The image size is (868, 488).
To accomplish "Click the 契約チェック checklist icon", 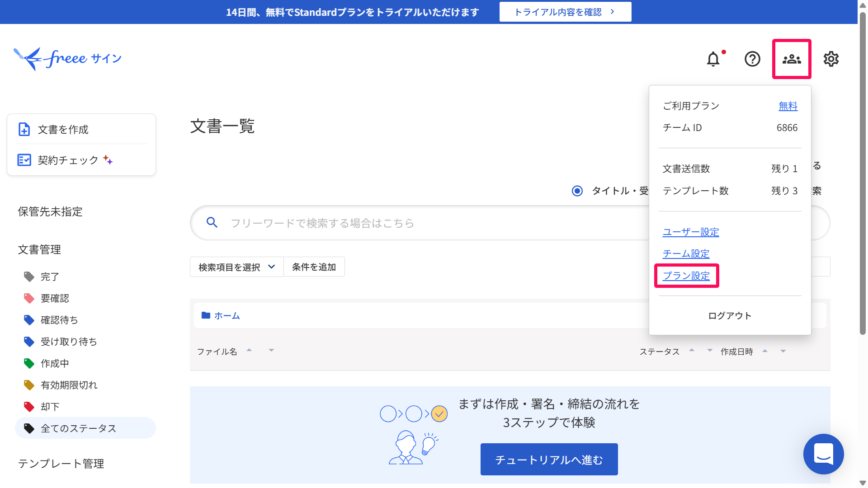I will click(x=24, y=160).
